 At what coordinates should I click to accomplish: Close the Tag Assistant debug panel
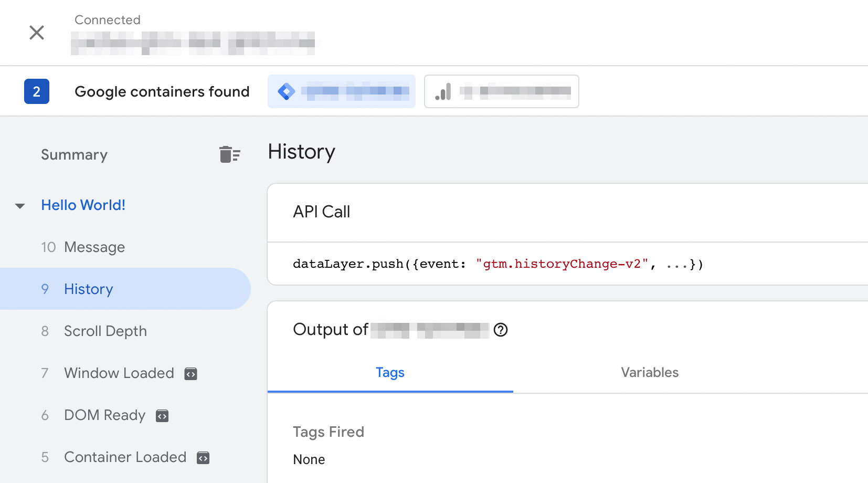37,33
